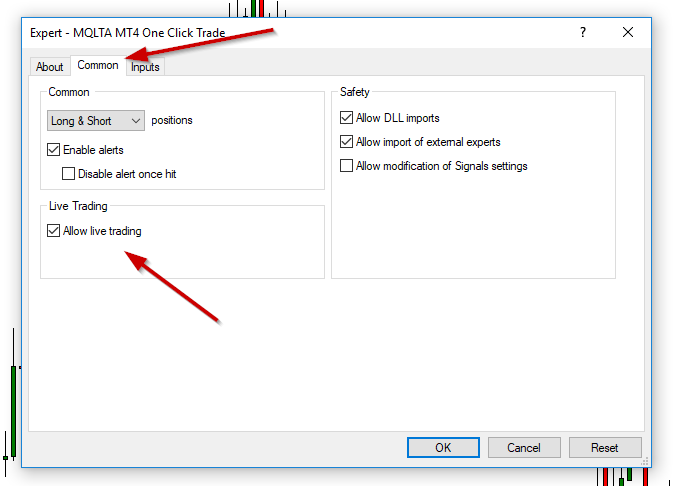Viewport: 673px width, 486px height.
Task: Close the Expert dialog window
Action: click(628, 32)
